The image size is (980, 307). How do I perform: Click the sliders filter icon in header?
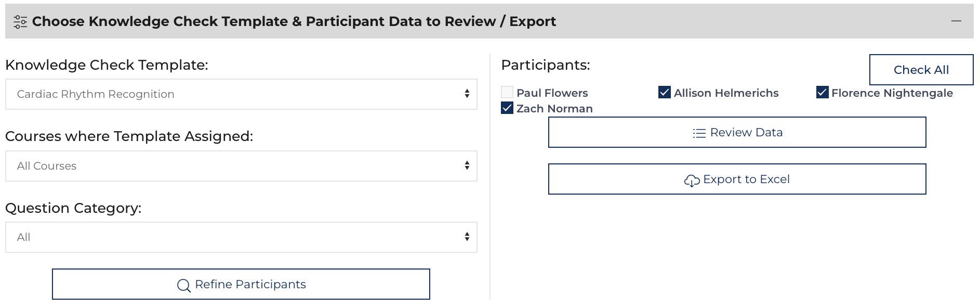(x=20, y=21)
